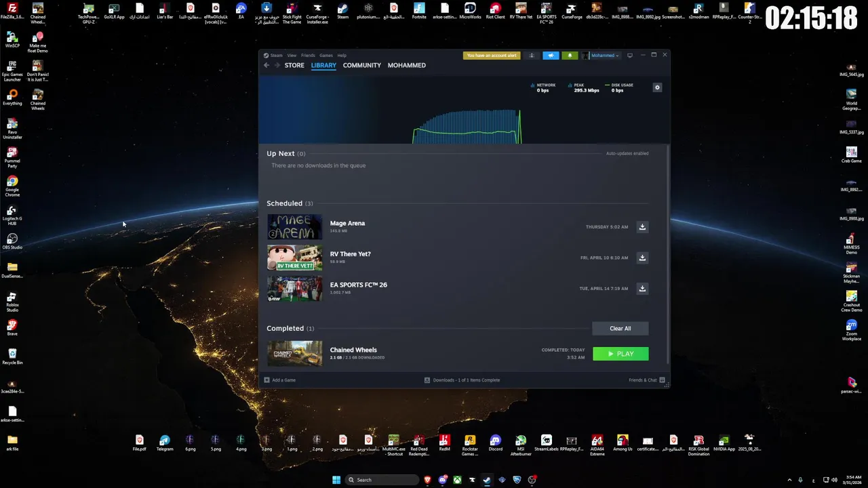Image resolution: width=868 pixels, height=488 pixels.
Task: Open MSI Afterburner desktop shortcut
Action: pyautogui.click(x=521, y=446)
